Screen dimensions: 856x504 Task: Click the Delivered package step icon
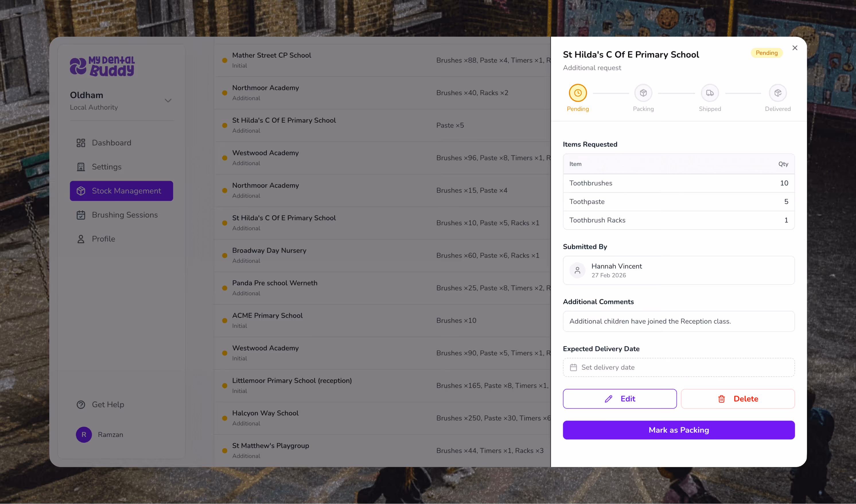coord(777,93)
